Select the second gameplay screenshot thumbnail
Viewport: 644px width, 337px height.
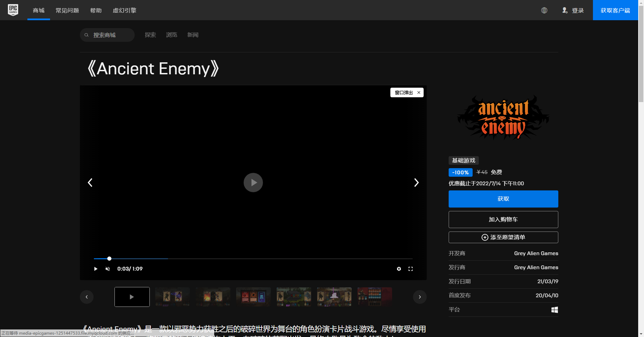[x=213, y=297]
